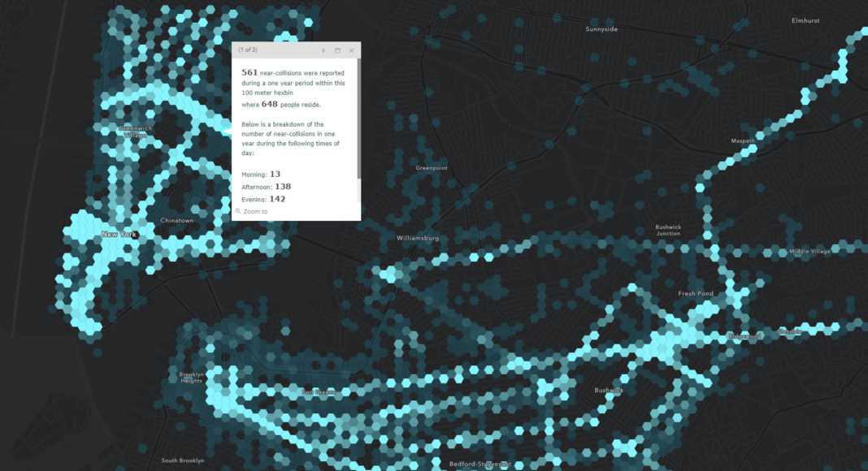The width and height of the screenshot is (868, 471).
Task: Click the magnifier icon beside Zoom to
Action: click(x=238, y=211)
